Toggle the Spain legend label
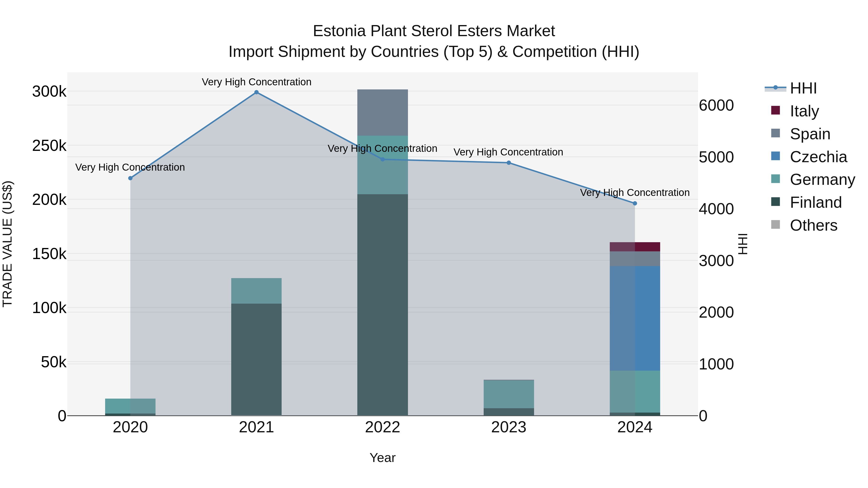This screenshot has height=488, width=868. [810, 134]
